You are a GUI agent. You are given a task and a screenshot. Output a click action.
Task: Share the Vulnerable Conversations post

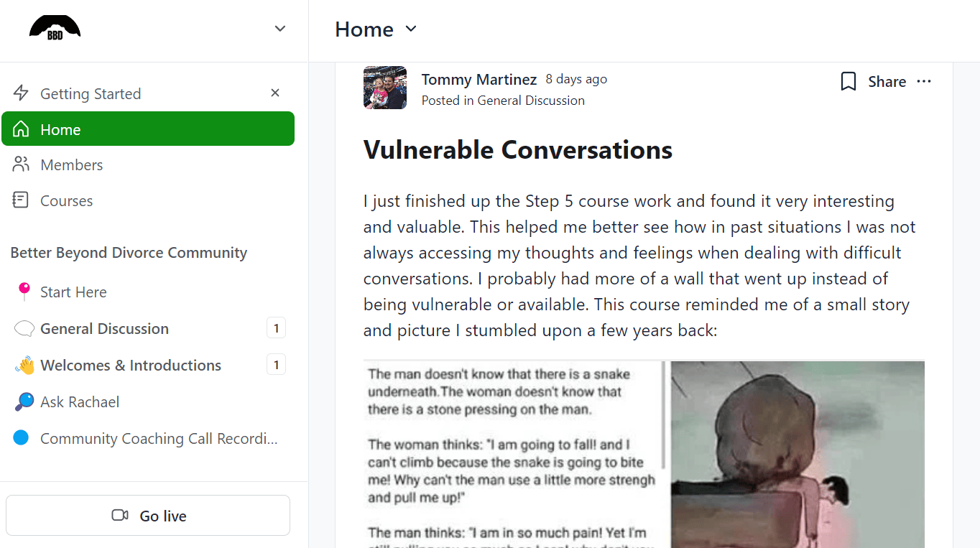click(887, 82)
